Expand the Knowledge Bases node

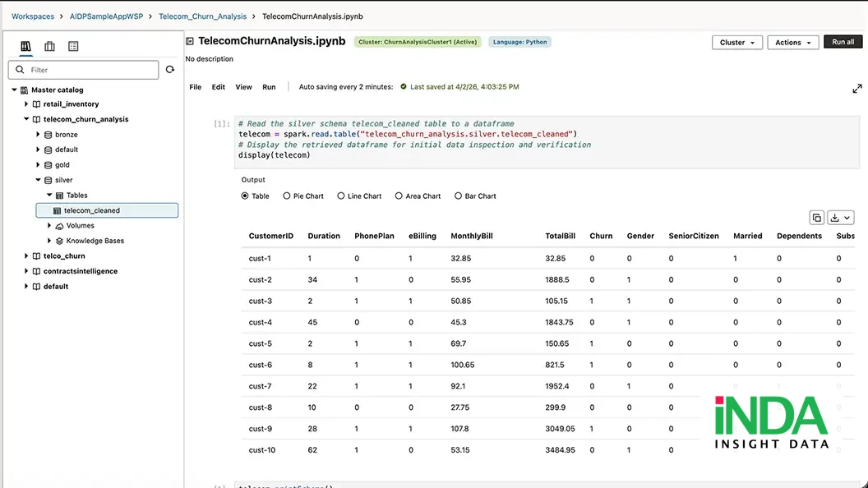click(49, 241)
